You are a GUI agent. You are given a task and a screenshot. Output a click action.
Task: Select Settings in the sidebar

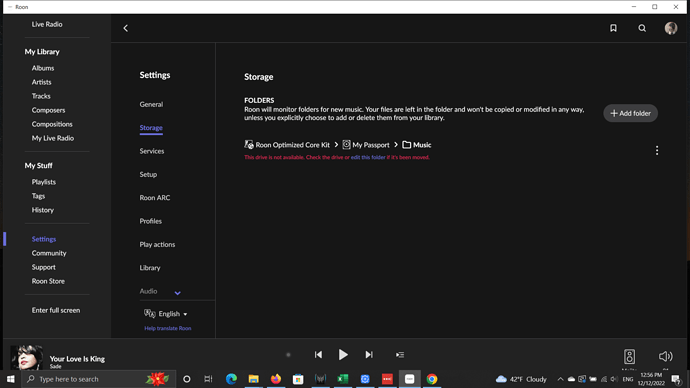coord(44,239)
